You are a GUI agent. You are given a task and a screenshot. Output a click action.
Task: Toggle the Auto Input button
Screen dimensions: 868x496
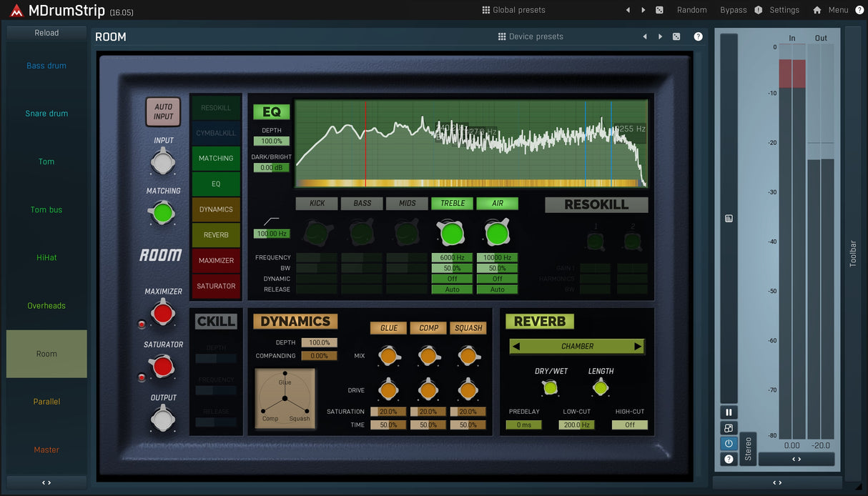tap(163, 111)
